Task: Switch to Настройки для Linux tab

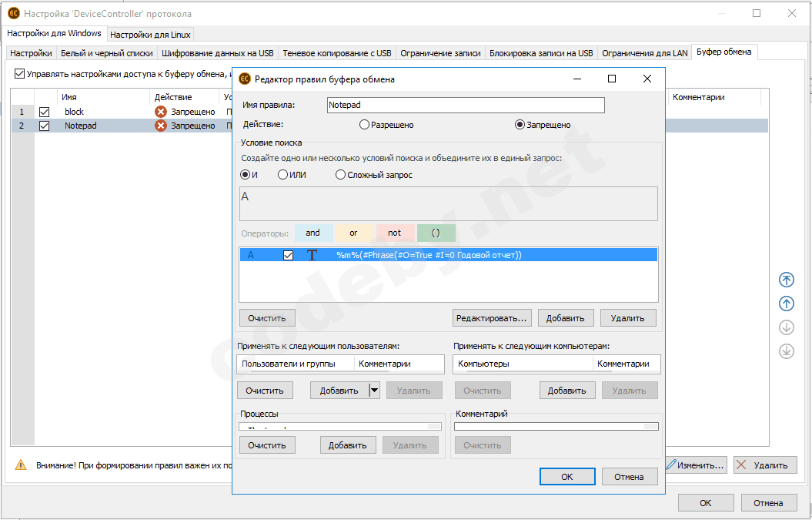Action: (x=150, y=35)
